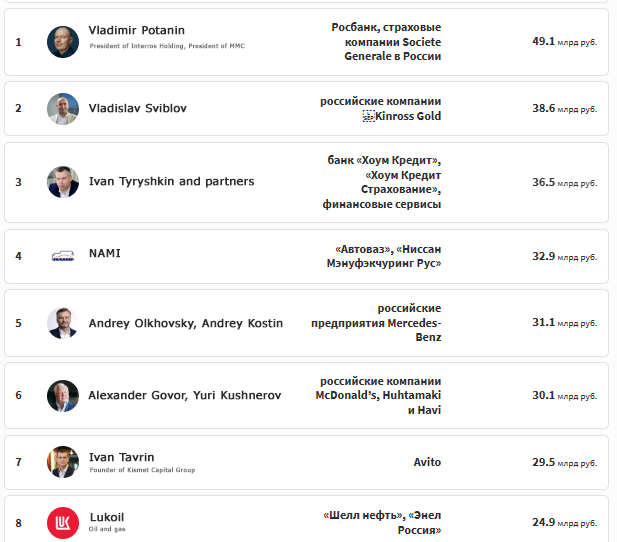Click Andrey Olkhovsky, Andrey Kostin name

tap(186, 323)
